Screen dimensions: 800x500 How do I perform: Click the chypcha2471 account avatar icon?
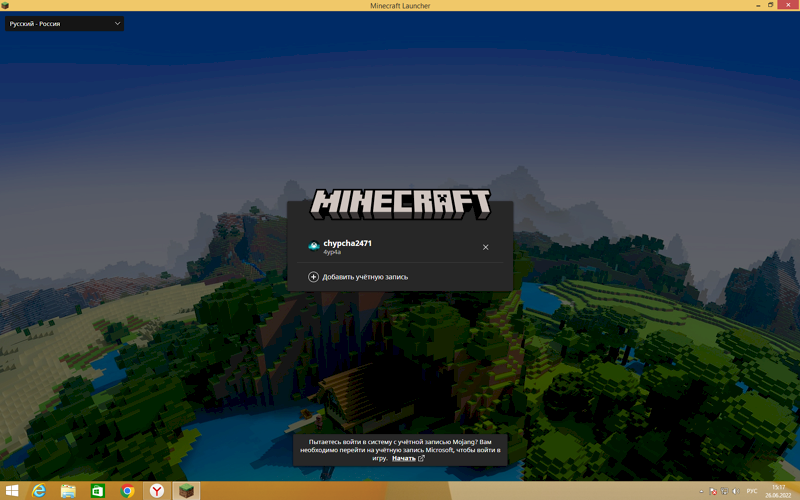coord(314,246)
